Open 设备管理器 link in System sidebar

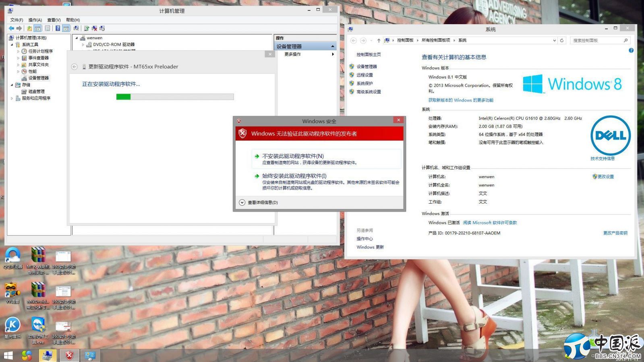367,67
